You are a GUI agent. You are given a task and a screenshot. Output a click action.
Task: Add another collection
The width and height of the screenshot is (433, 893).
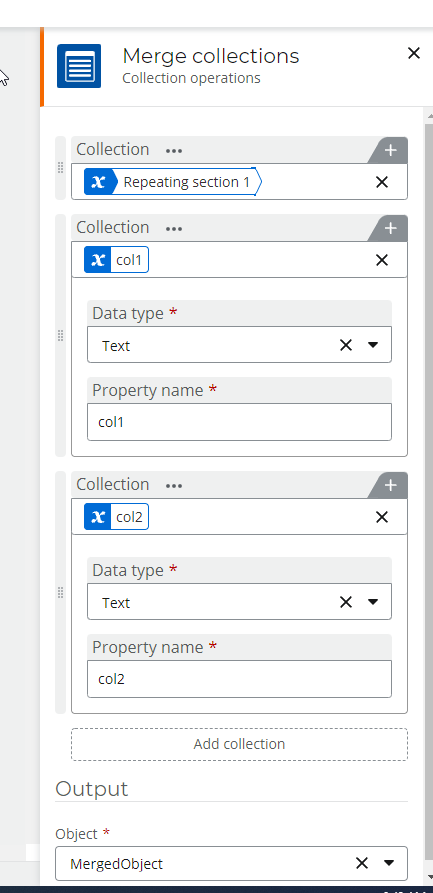point(239,744)
